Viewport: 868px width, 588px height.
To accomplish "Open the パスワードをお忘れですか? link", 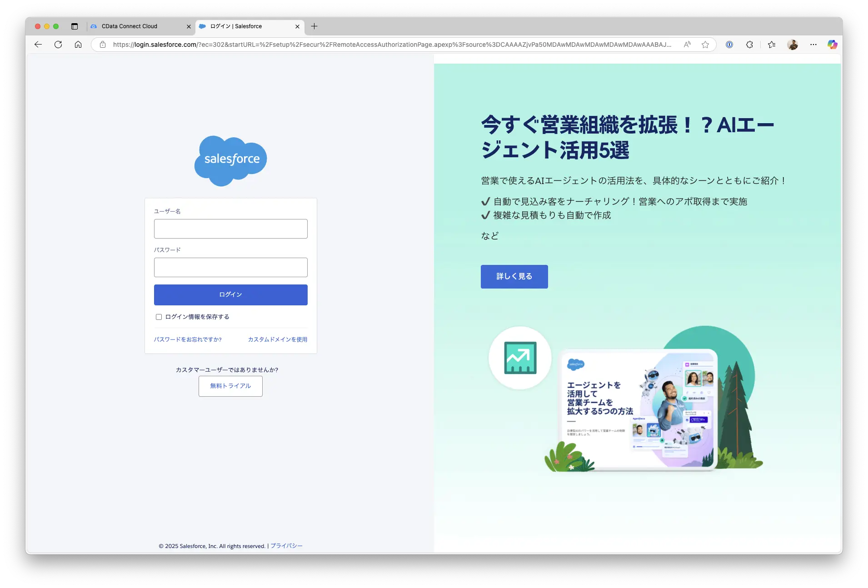I will [188, 340].
